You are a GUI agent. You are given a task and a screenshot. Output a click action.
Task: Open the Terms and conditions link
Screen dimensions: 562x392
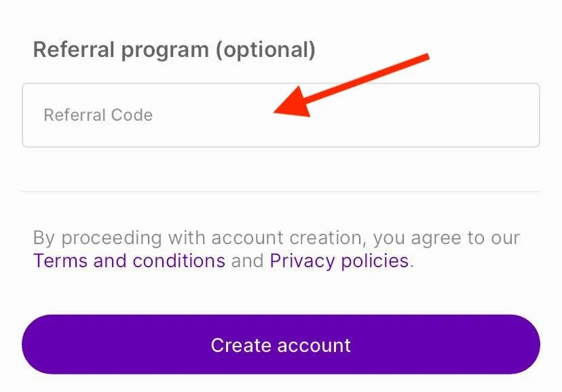[x=129, y=261]
